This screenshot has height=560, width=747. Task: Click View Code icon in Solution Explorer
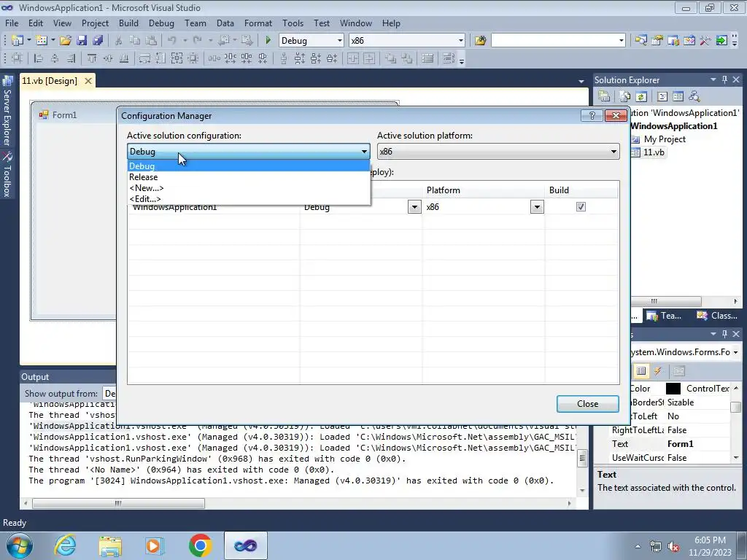pos(662,97)
